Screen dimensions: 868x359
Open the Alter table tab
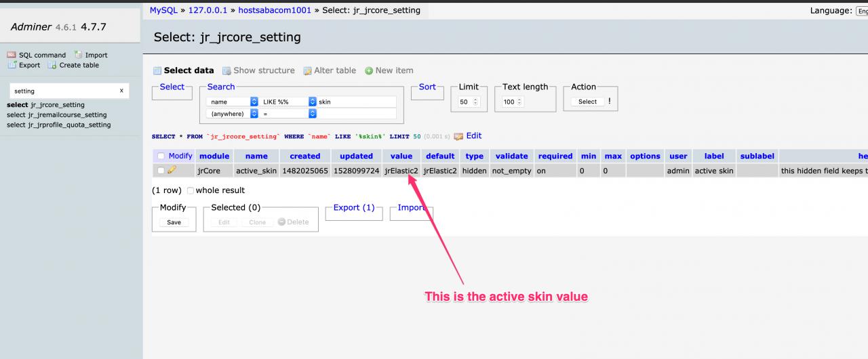334,70
